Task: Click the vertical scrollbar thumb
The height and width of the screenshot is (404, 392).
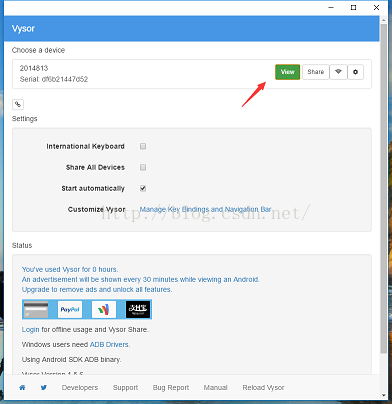Action: click(x=384, y=188)
